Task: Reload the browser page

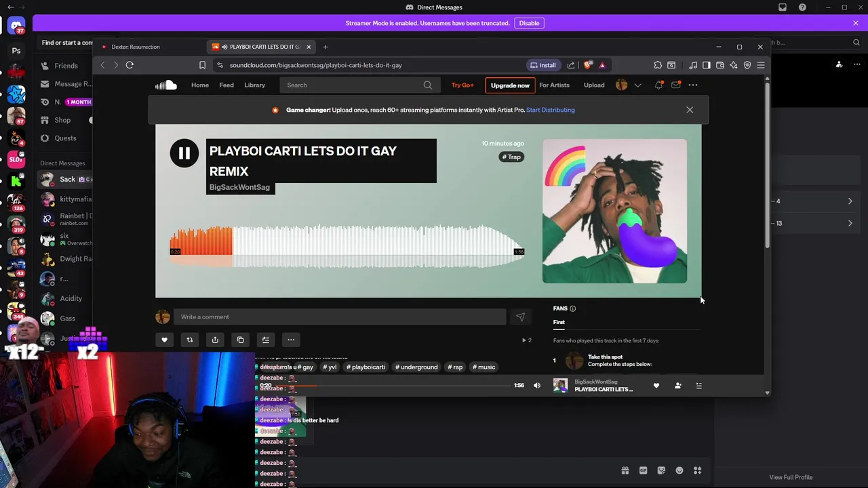Action: click(130, 65)
